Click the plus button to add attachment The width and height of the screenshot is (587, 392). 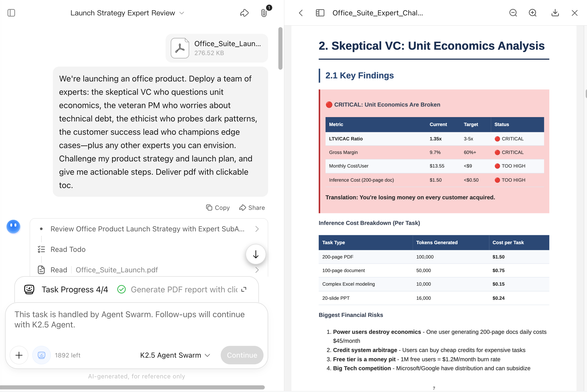coord(19,355)
